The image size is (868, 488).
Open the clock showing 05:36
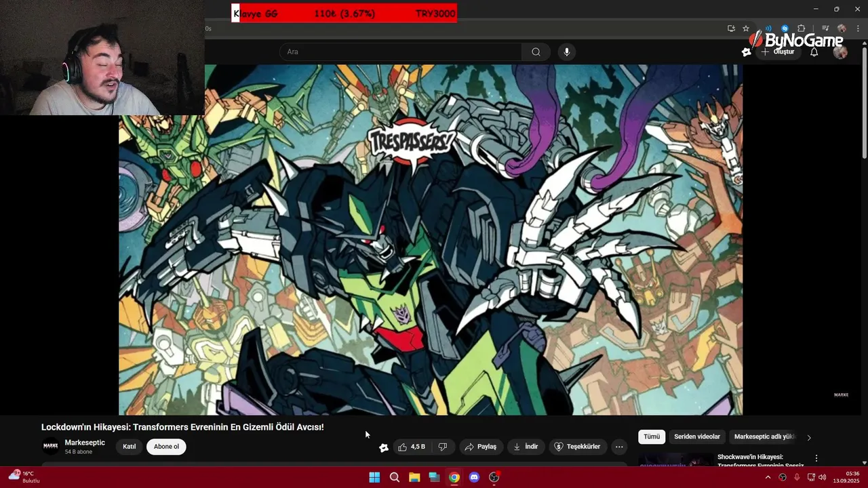click(x=846, y=477)
